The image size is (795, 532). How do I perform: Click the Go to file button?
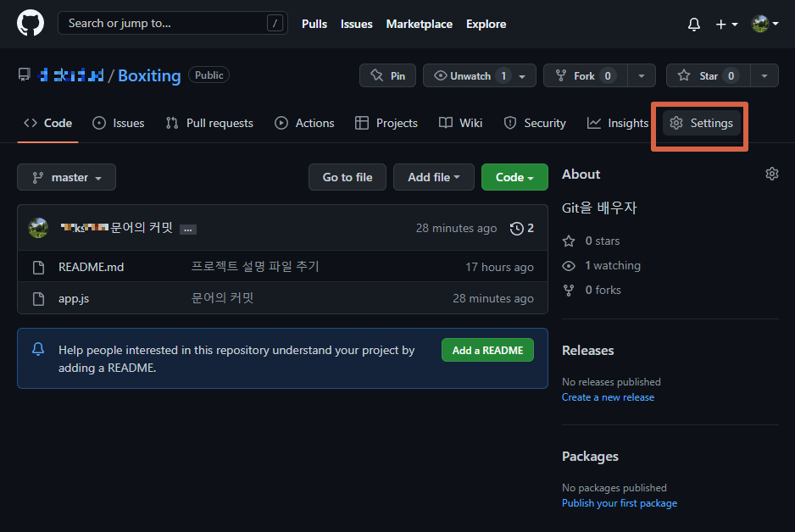pyautogui.click(x=347, y=177)
